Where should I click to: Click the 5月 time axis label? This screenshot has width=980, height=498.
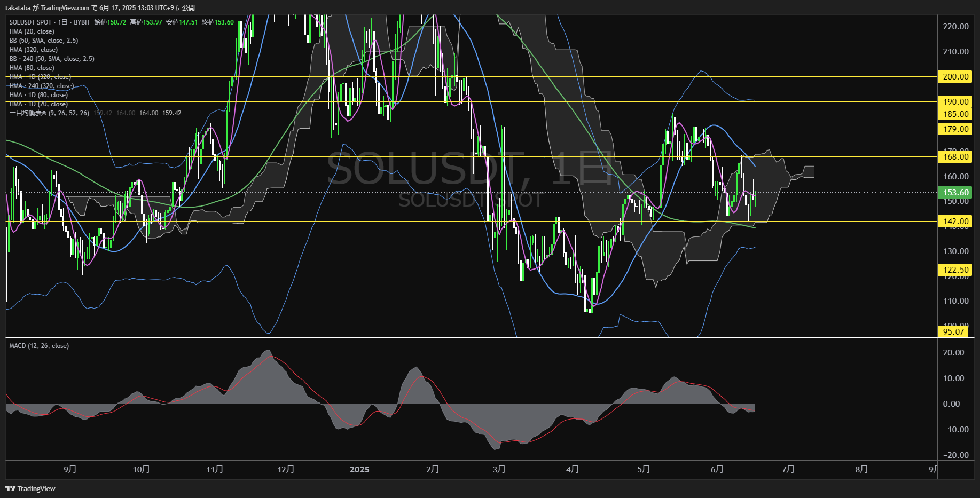tap(644, 469)
